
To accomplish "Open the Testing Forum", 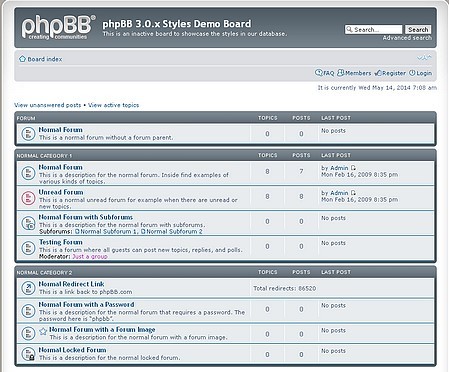I will (61, 242).
